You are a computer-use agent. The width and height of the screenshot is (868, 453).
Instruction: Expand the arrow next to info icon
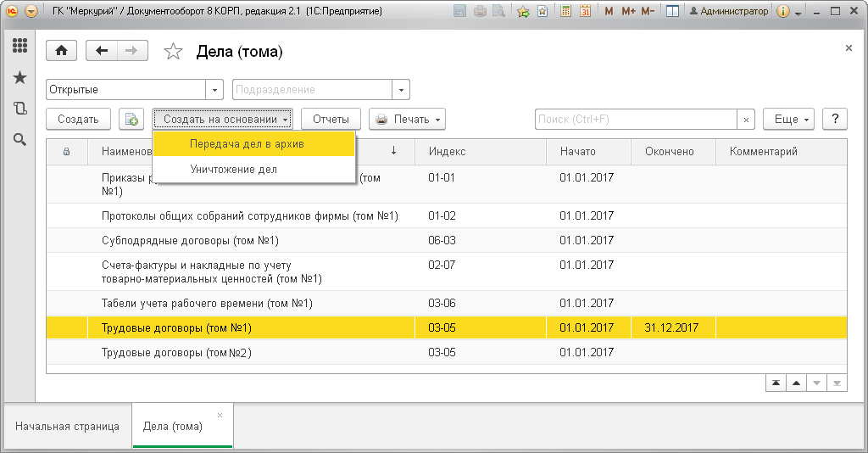798,13
